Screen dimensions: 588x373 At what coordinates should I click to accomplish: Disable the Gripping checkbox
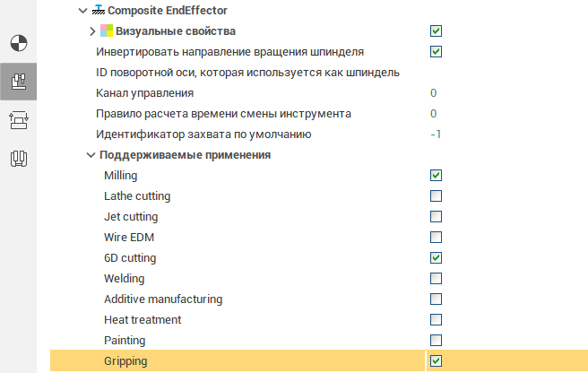click(x=436, y=360)
